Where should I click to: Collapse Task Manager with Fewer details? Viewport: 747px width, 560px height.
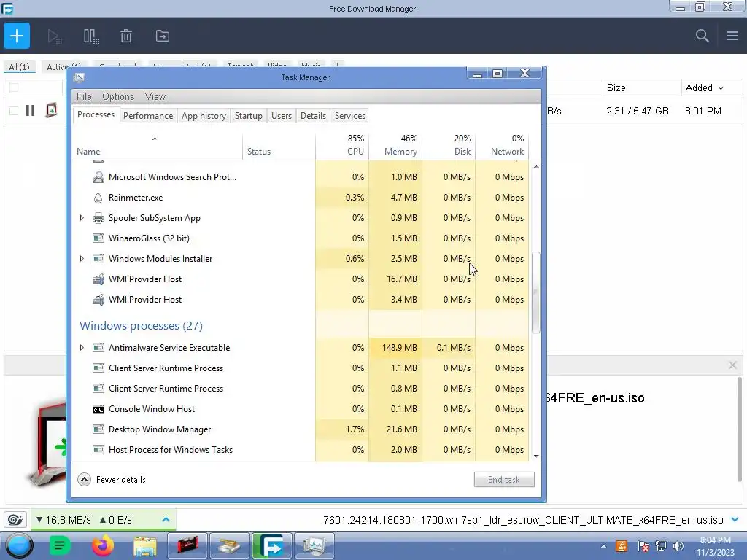112,480
